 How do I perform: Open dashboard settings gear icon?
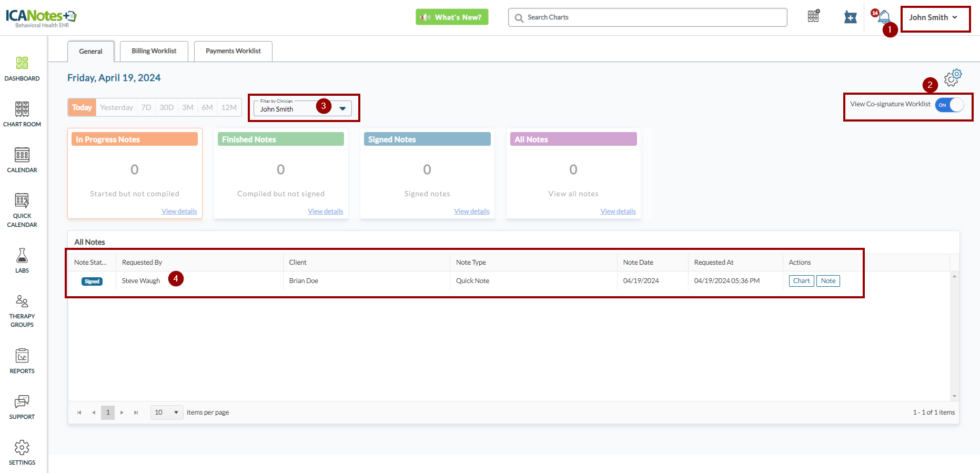953,78
